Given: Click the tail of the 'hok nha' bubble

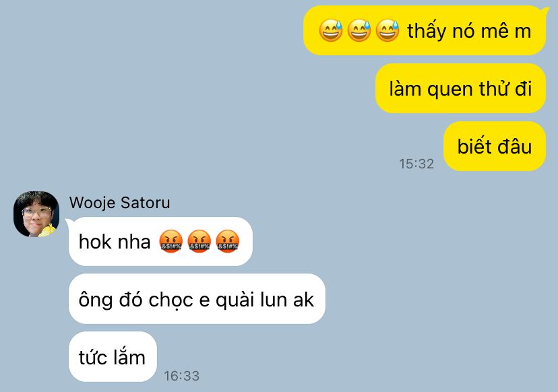Looking at the screenshot, I should [68, 222].
